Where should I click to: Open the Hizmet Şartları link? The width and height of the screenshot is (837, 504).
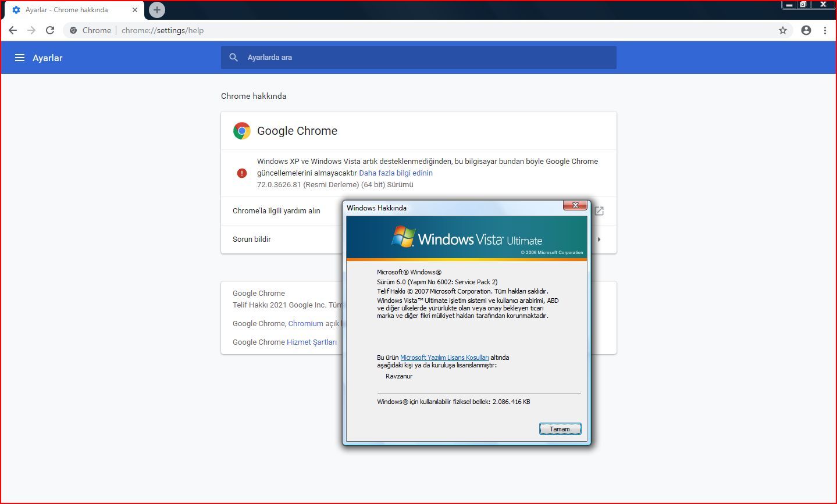coord(312,342)
